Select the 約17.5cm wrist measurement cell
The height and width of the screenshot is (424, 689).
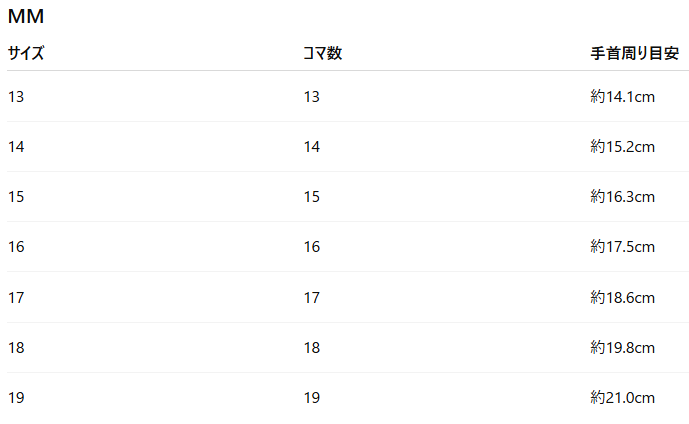tap(622, 247)
